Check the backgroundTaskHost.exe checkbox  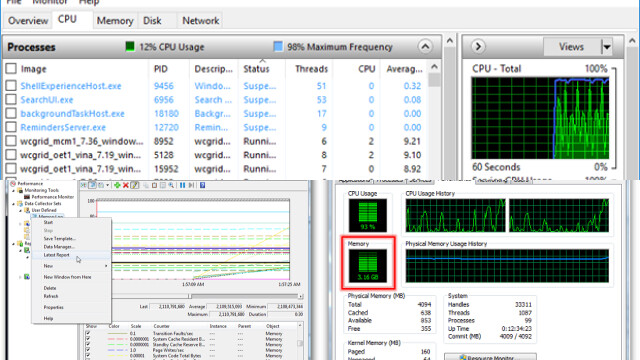[x=11, y=113]
